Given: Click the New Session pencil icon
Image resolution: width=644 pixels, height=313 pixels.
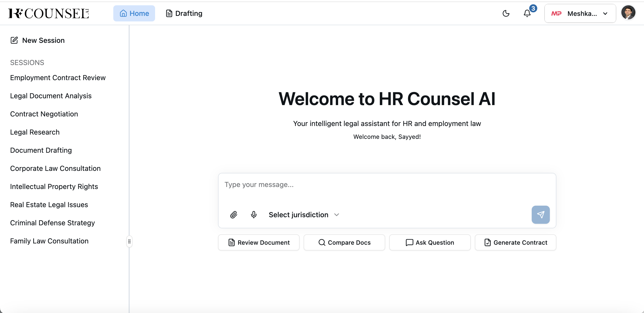Looking at the screenshot, I should pyautogui.click(x=14, y=40).
